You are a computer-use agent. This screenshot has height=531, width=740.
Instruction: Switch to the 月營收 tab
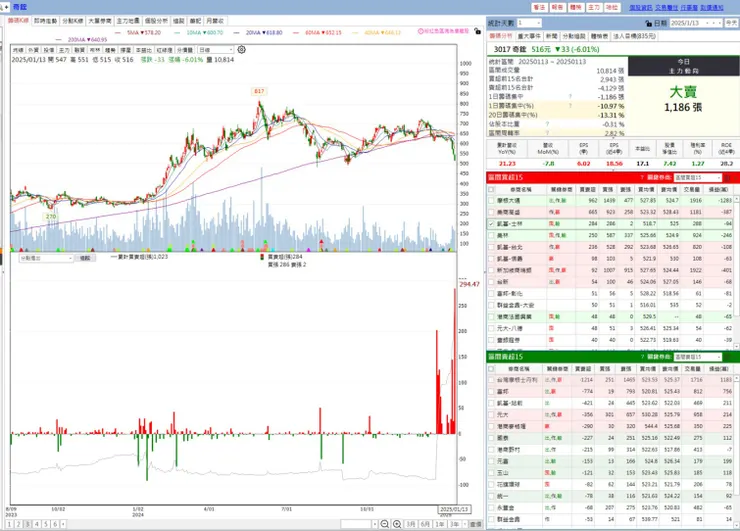(215, 21)
